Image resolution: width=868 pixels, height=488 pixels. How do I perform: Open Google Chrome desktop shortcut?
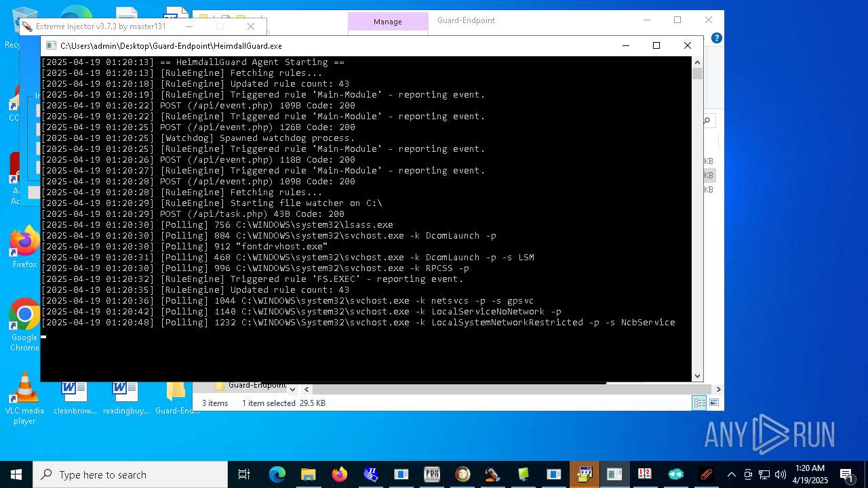tap(24, 325)
